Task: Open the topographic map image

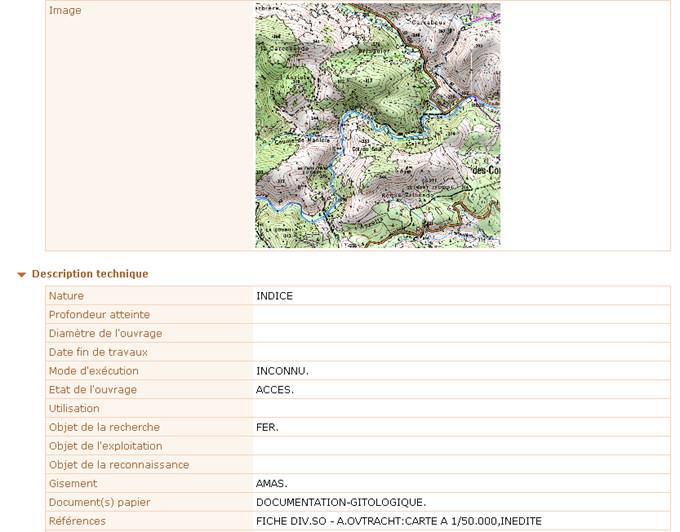Action: 377,125
